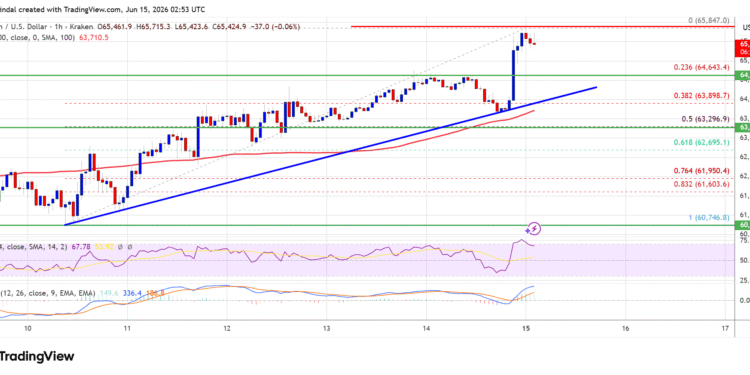The height and width of the screenshot is (375, 750).
Task: Click the RSI axis label 50
Action: [744, 261]
